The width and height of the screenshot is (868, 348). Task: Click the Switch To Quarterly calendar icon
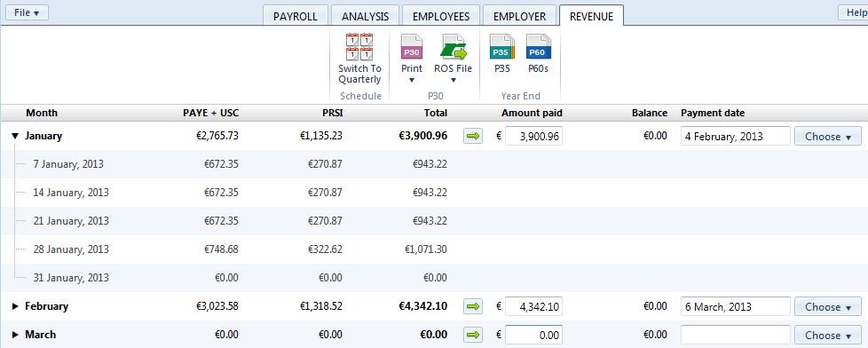click(x=359, y=47)
